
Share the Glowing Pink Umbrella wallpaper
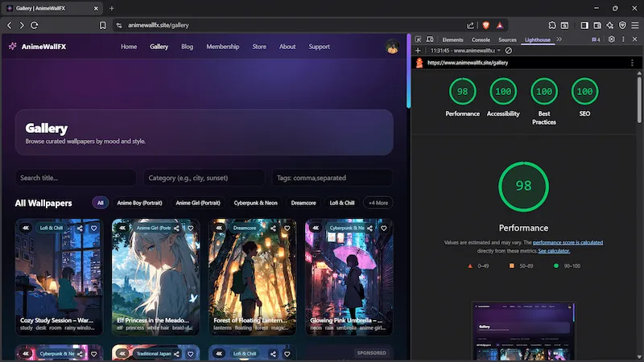click(369, 228)
